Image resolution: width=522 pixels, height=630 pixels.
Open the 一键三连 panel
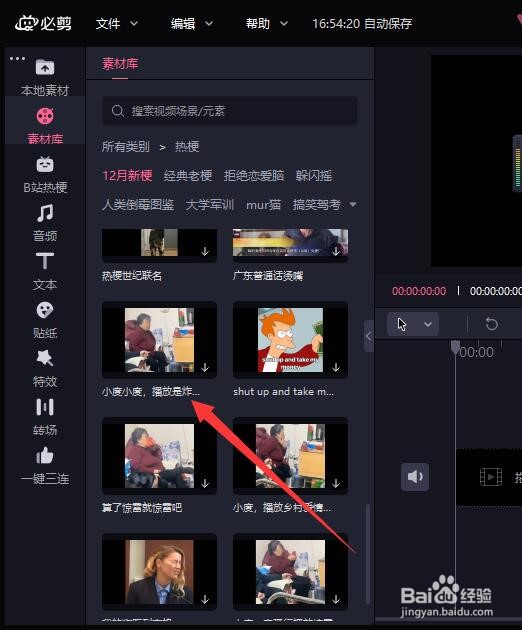[45, 466]
